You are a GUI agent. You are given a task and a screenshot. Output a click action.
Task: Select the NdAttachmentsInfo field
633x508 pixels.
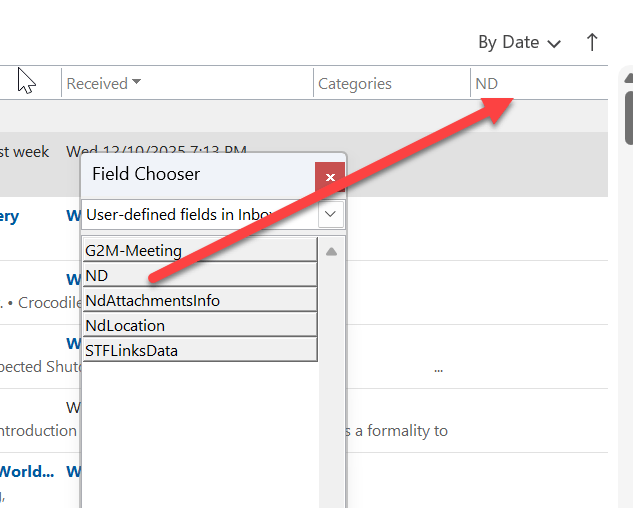pyautogui.click(x=200, y=300)
